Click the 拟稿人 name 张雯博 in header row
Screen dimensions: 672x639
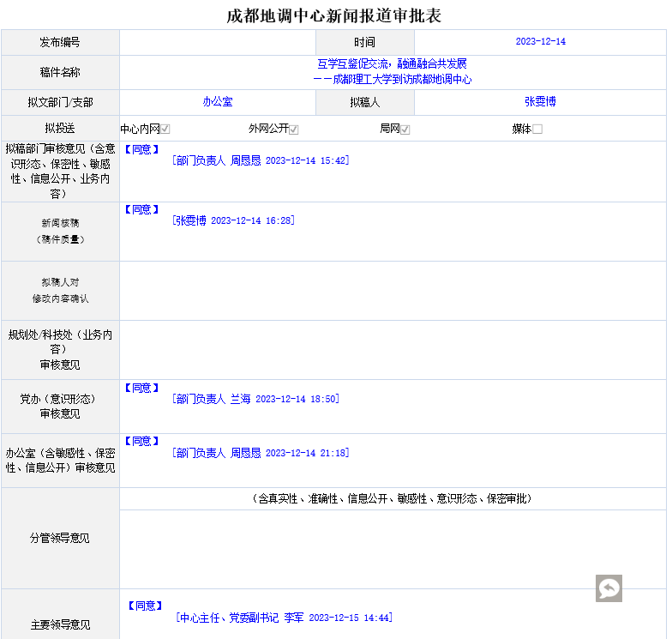point(540,102)
